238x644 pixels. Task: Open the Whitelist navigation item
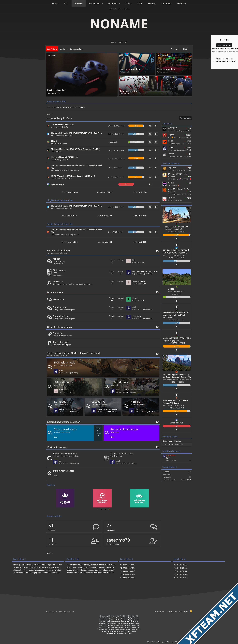181,3
